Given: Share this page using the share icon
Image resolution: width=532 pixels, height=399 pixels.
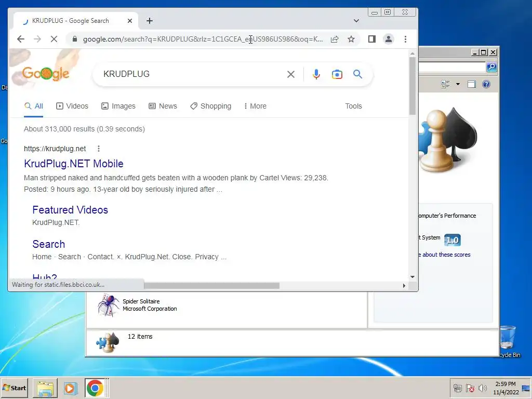Looking at the screenshot, I should (335, 39).
